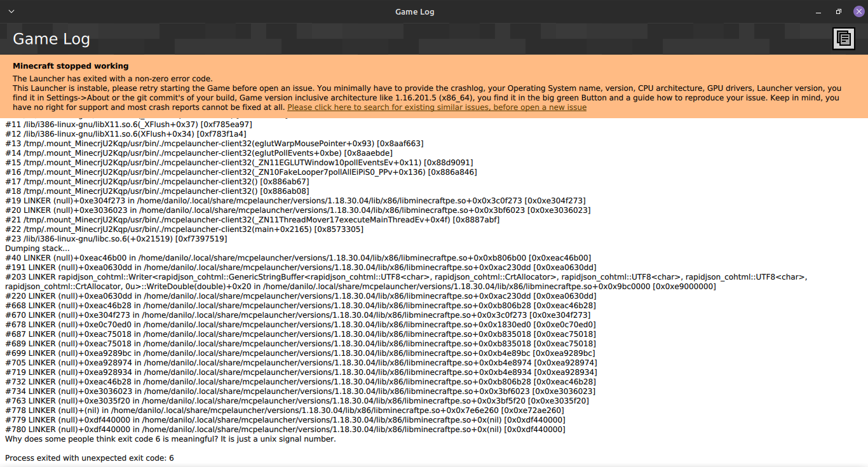Click the Game Log heading
The image size is (868, 467).
[51, 38]
